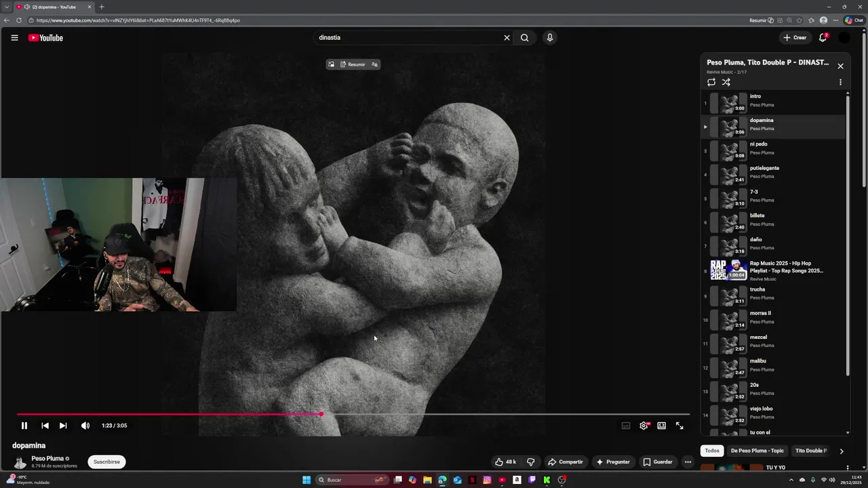Select the De Peso Pluma - Topic chip
868x488 pixels.
coord(757,451)
